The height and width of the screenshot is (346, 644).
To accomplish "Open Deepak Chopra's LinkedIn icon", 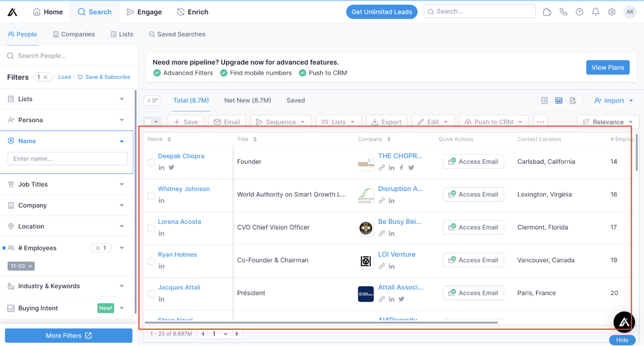I will click(x=161, y=167).
